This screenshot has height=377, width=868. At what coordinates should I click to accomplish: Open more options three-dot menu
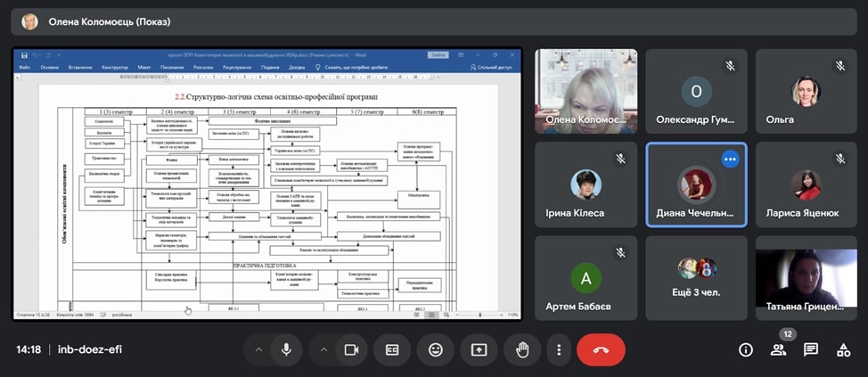[559, 350]
